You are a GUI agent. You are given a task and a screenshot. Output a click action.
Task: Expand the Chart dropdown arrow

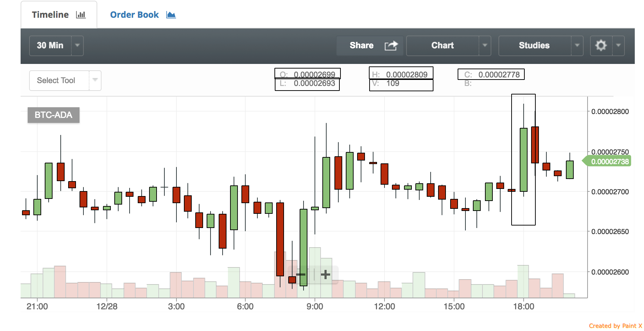click(485, 45)
